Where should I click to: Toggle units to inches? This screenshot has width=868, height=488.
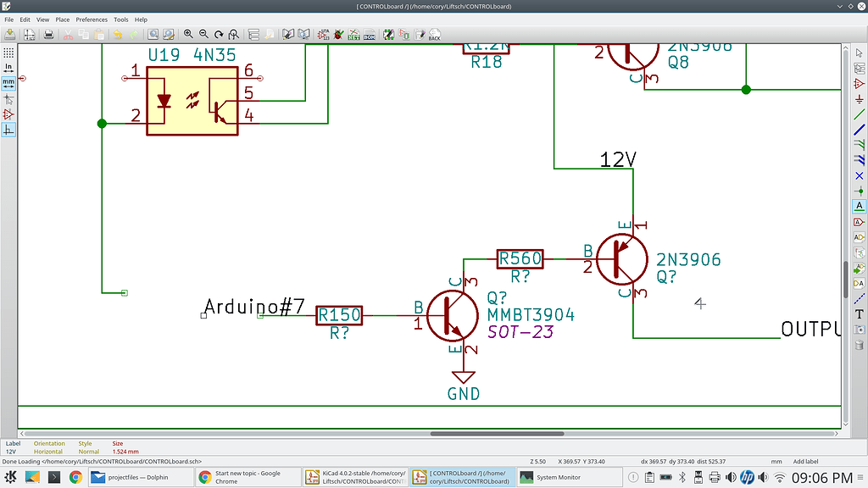[8, 67]
